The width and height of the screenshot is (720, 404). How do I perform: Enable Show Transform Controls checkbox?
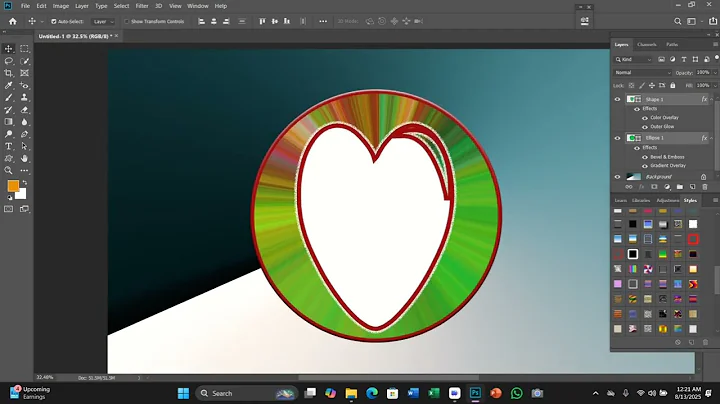[x=127, y=21]
